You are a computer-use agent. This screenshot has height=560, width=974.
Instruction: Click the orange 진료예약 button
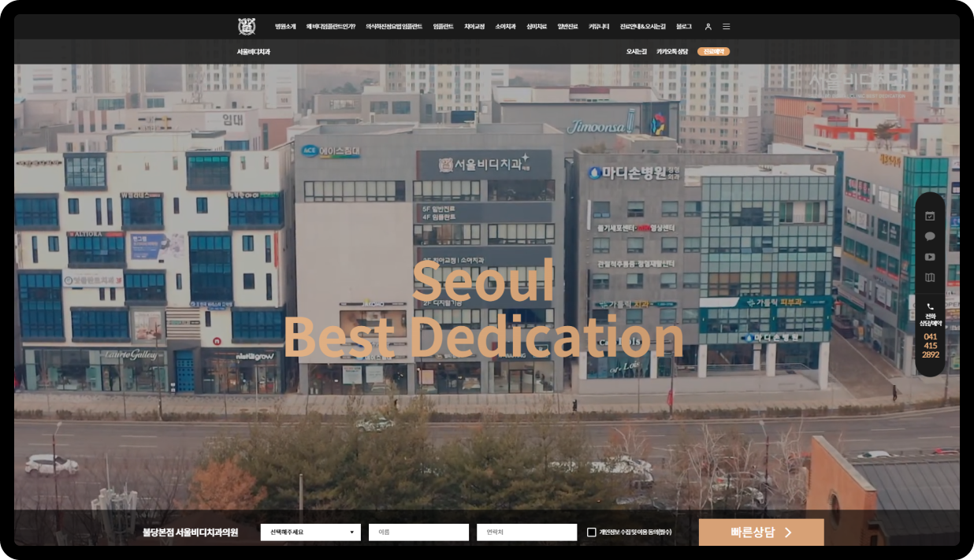coord(713,52)
